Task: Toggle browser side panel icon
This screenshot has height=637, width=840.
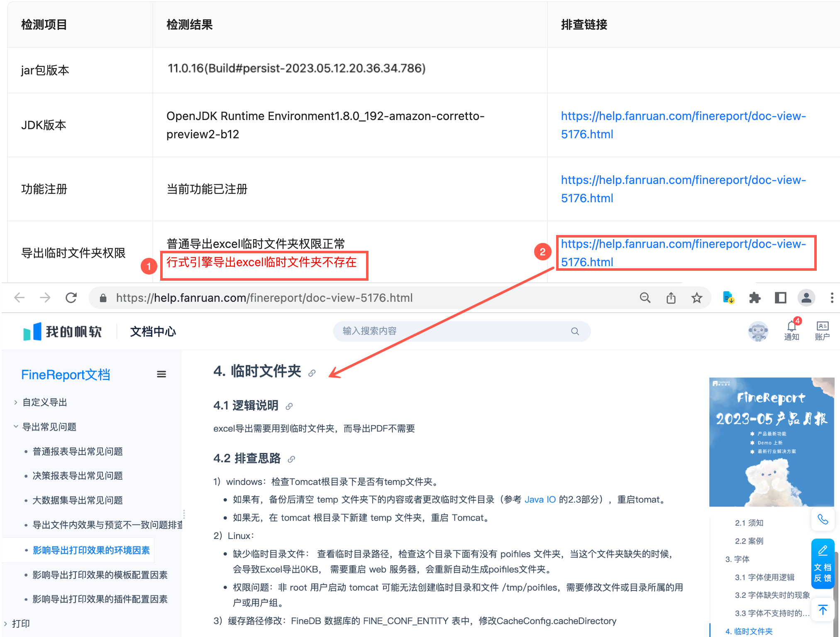Action: click(780, 298)
